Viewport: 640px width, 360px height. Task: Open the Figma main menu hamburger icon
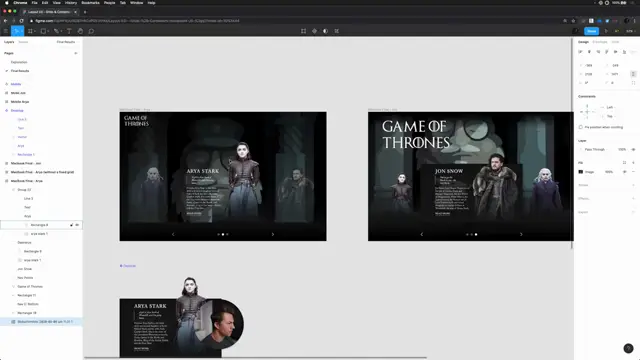[6, 31]
